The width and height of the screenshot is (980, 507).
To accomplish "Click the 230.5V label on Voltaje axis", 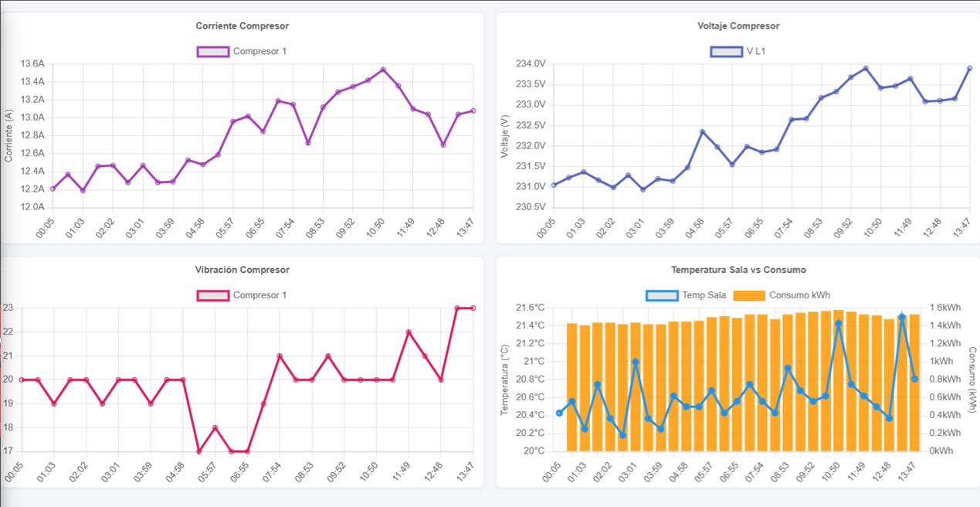I will pyautogui.click(x=530, y=207).
